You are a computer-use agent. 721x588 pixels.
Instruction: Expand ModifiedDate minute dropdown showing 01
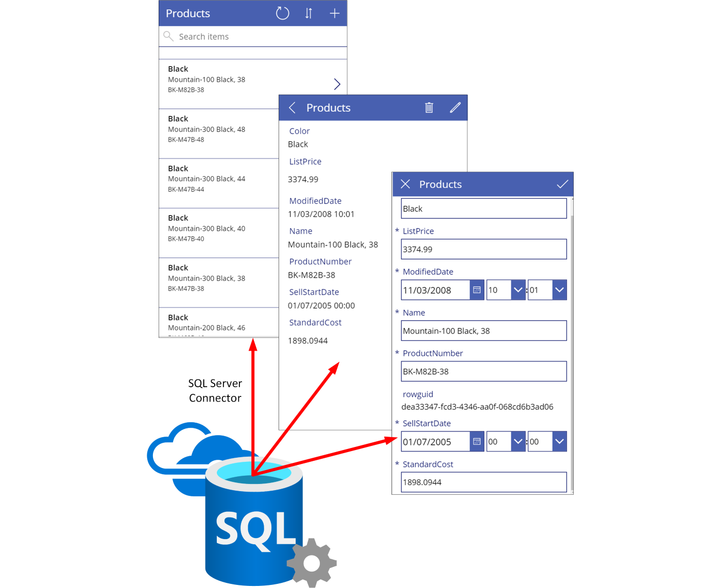click(x=559, y=290)
